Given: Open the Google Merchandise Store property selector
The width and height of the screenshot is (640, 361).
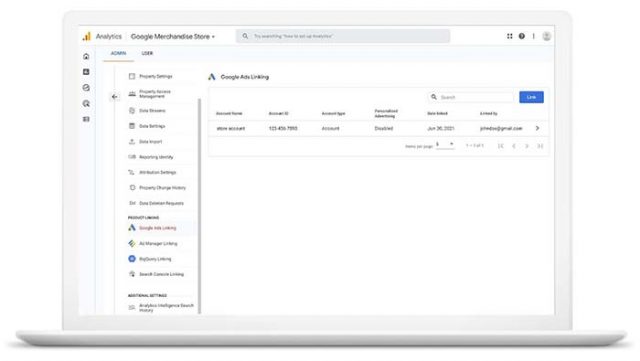Looking at the screenshot, I should 173,36.
